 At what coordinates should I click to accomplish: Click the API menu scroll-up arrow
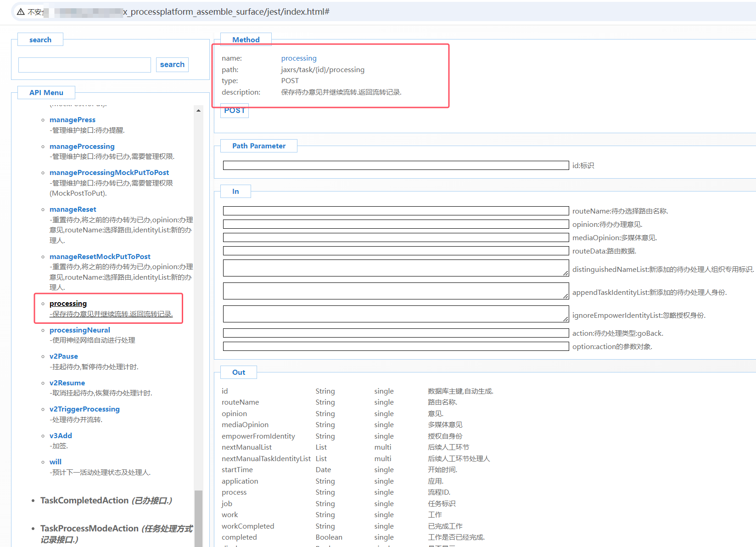coord(198,111)
